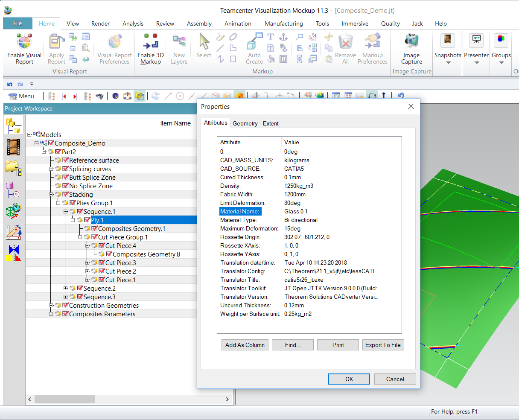The width and height of the screenshot is (519, 420).
Task: Uncheck the Composite_Demo checkbox
Action: click(x=51, y=143)
